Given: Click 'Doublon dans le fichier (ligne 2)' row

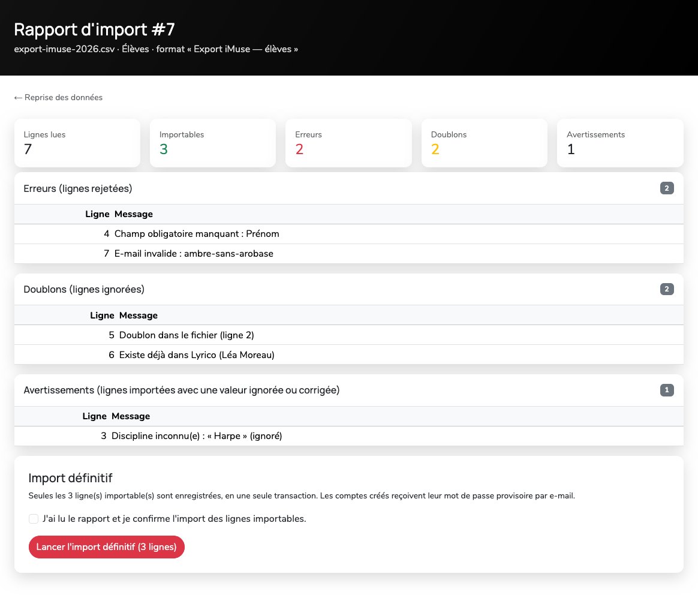Looking at the screenshot, I should [348, 335].
